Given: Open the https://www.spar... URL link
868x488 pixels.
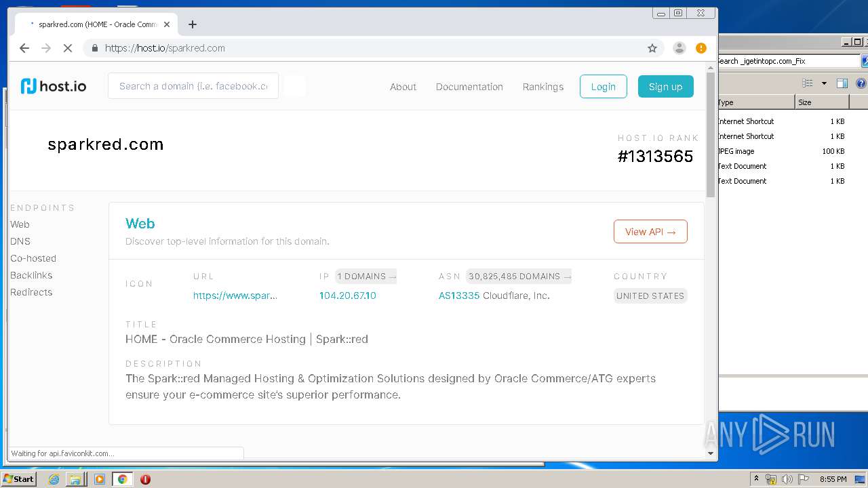Looking at the screenshot, I should [235, 296].
